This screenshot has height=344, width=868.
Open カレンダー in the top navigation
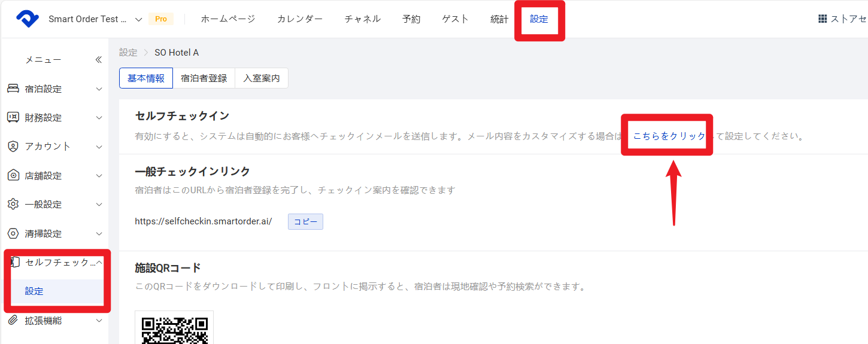[x=299, y=19]
